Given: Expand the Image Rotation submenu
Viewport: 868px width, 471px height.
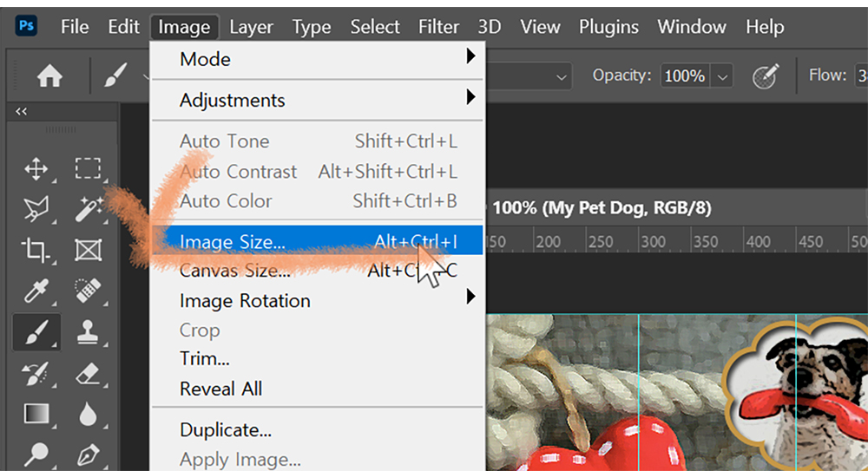Looking at the screenshot, I should coord(317,300).
